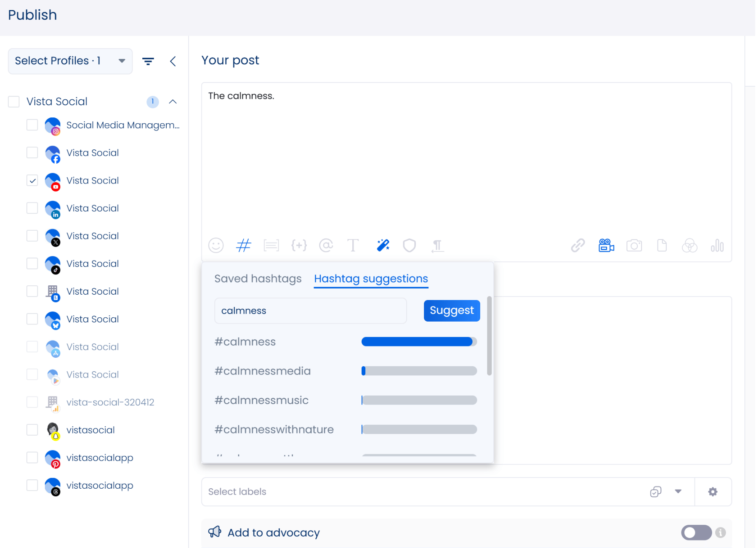
Task: Select the Hashtag suggestions tab
Action: [x=371, y=279]
